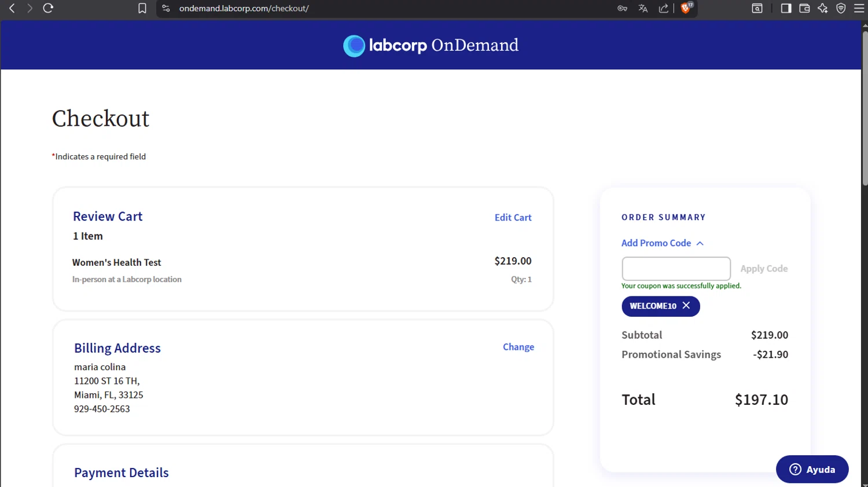The width and height of the screenshot is (868, 487).
Task: Click the Subtotal $219.00 value
Action: (x=770, y=335)
